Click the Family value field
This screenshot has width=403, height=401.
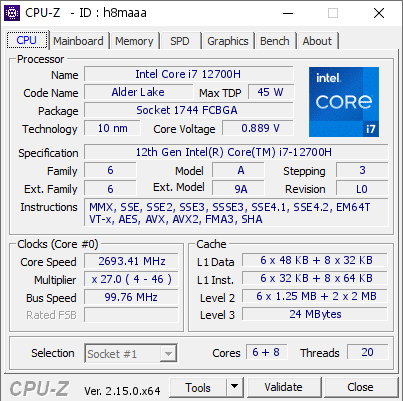click(110, 170)
